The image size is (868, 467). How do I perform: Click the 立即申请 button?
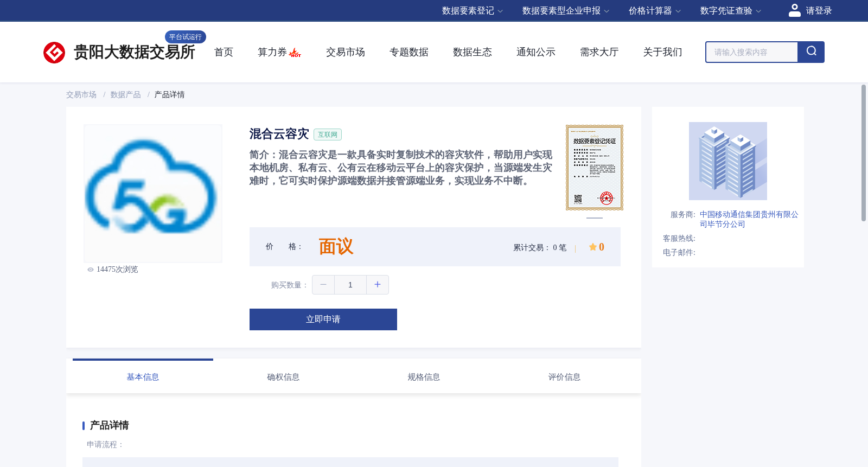323,319
